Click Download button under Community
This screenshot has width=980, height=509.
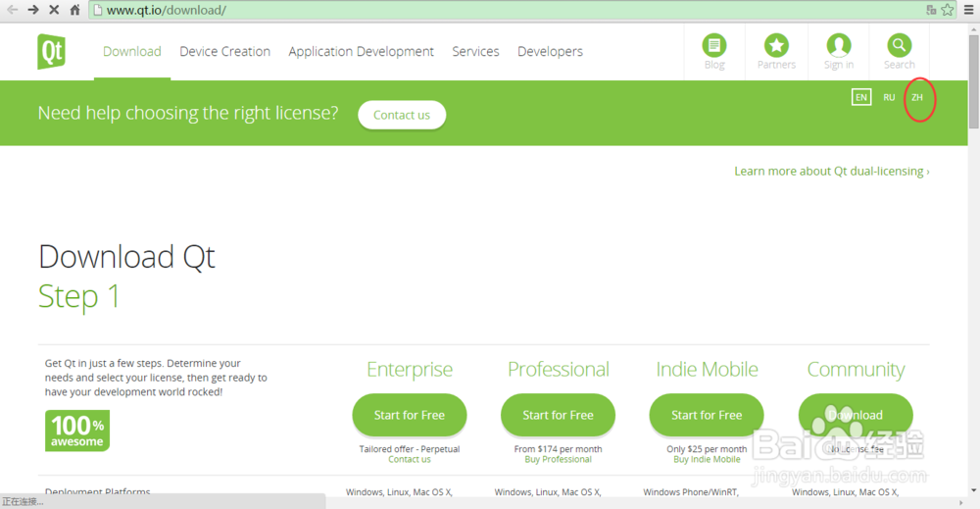[856, 415]
